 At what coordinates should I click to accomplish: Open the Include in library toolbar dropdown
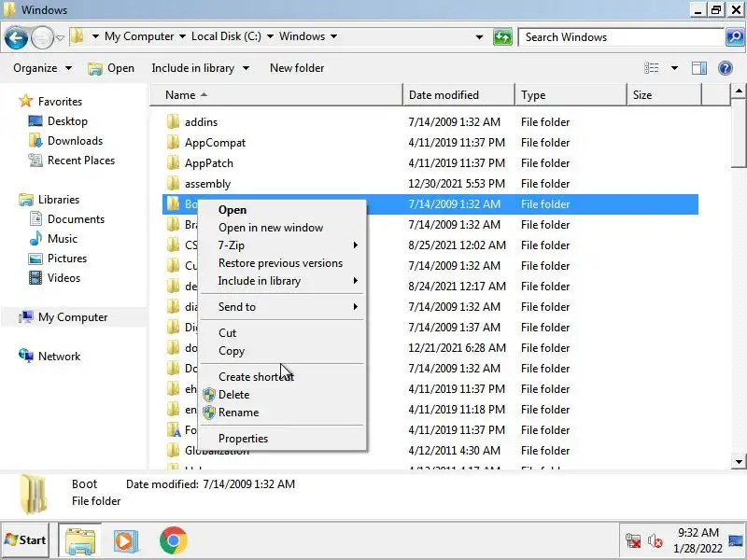(201, 68)
